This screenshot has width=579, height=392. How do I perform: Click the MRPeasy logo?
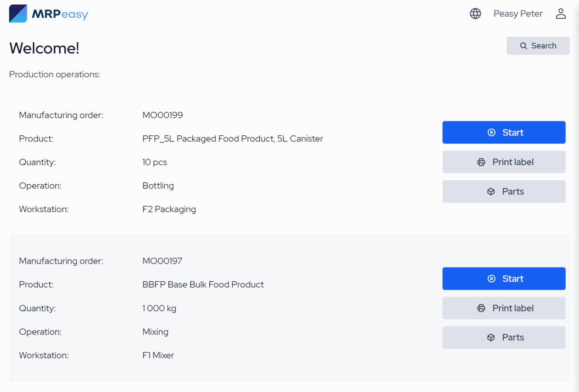48,14
